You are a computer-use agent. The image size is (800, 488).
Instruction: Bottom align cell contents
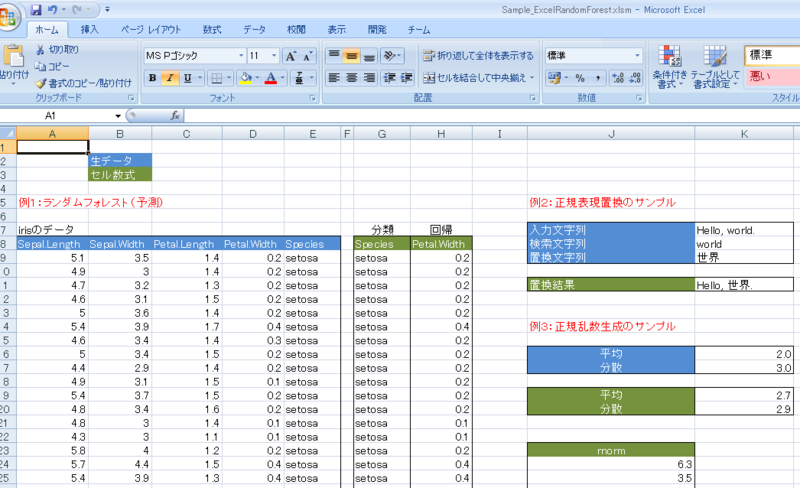369,56
